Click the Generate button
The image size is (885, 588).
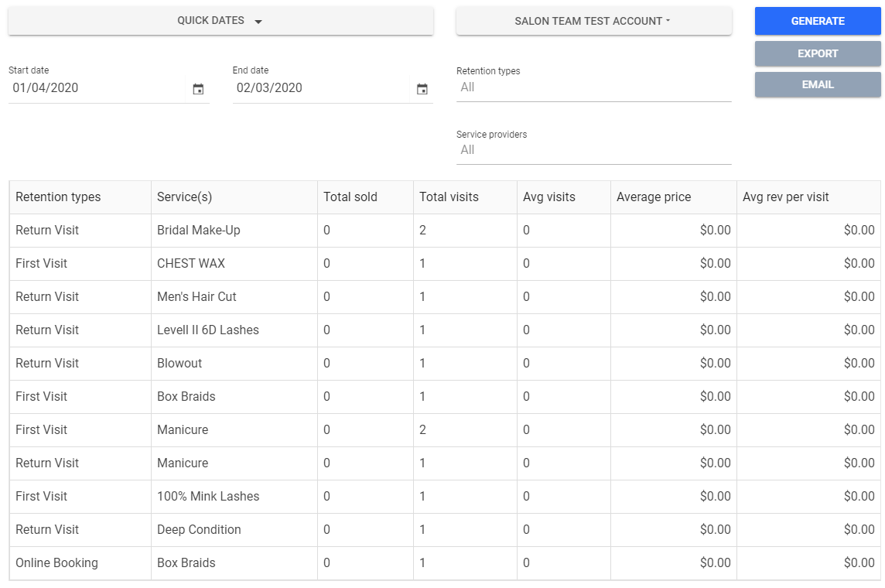pos(818,21)
